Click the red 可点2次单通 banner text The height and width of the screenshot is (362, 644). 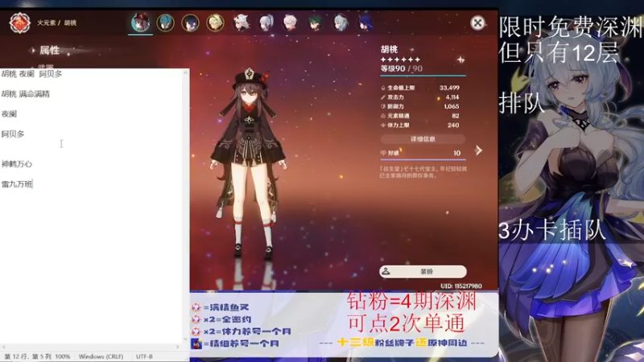407,323
